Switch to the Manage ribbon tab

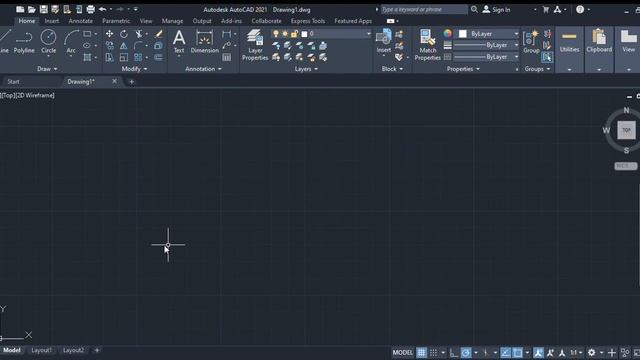172,21
